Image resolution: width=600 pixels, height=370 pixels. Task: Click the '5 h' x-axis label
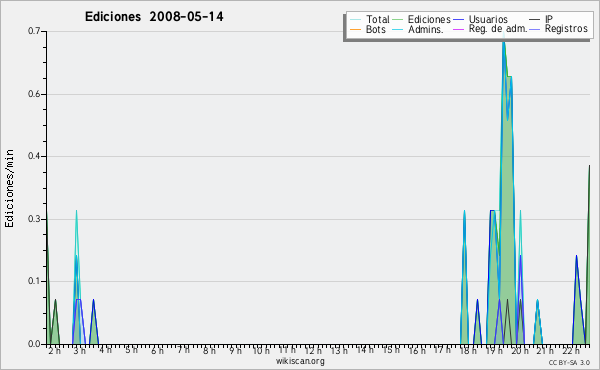[x=132, y=350]
